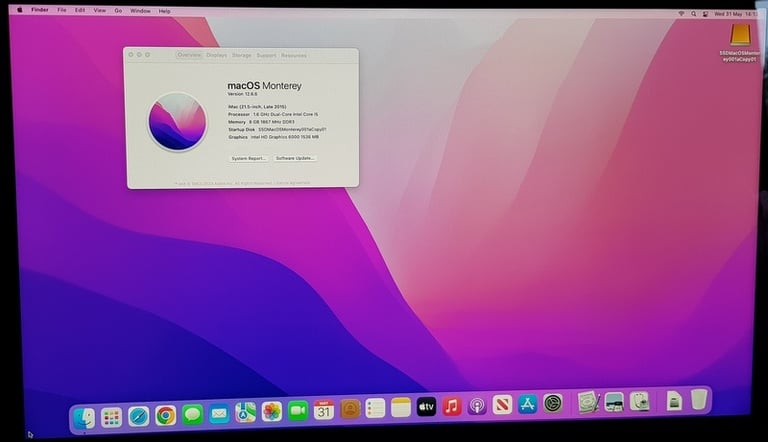Open Reminders app in the Dock
The height and width of the screenshot is (442, 768).
pos(375,408)
